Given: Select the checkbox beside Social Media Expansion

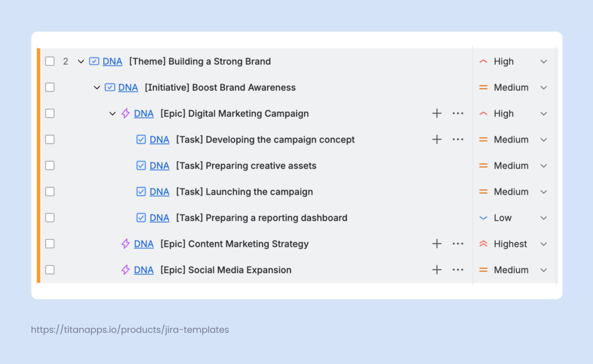Looking at the screenshot, I should click(x=50, y=270).
